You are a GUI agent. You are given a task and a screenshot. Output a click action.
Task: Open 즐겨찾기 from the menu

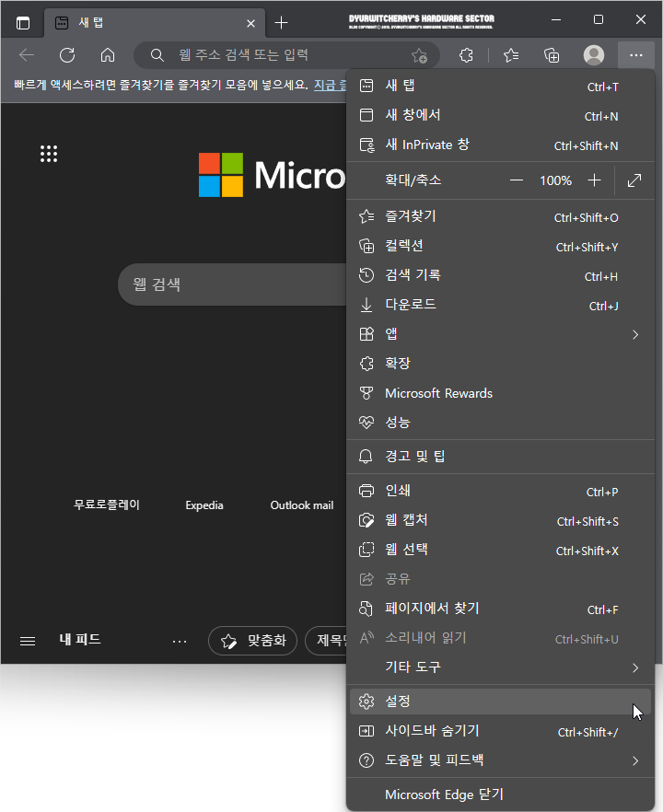click(x=500, y=216)
